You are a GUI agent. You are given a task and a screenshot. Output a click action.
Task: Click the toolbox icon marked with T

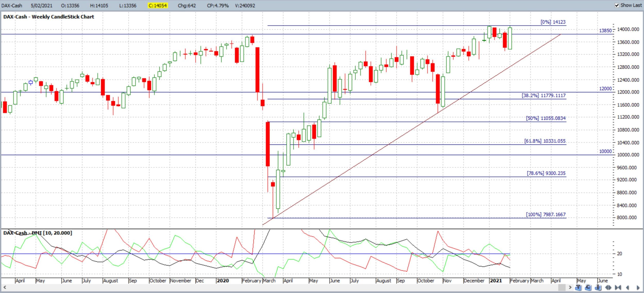coord(578,287)
